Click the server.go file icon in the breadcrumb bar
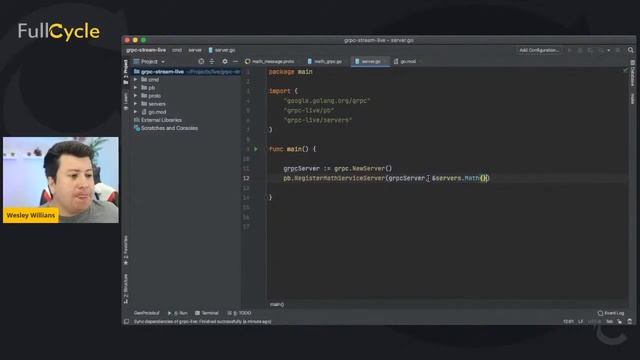 [x=211, y=50]
